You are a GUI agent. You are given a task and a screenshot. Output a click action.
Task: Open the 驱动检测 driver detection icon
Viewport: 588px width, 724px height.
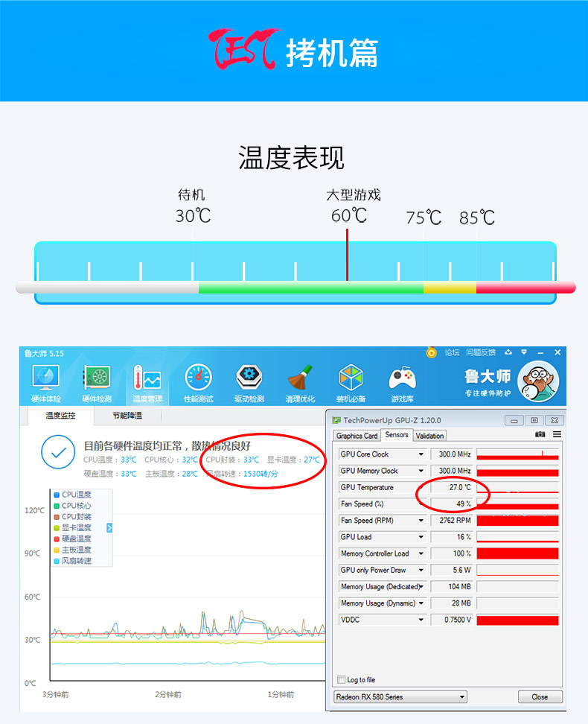[x=249, y=384]
